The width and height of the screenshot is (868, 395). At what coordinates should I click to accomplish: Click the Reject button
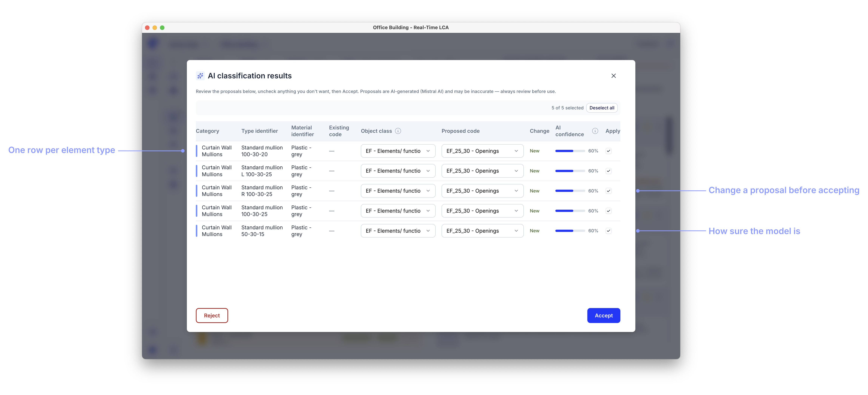tap(212, 315)
